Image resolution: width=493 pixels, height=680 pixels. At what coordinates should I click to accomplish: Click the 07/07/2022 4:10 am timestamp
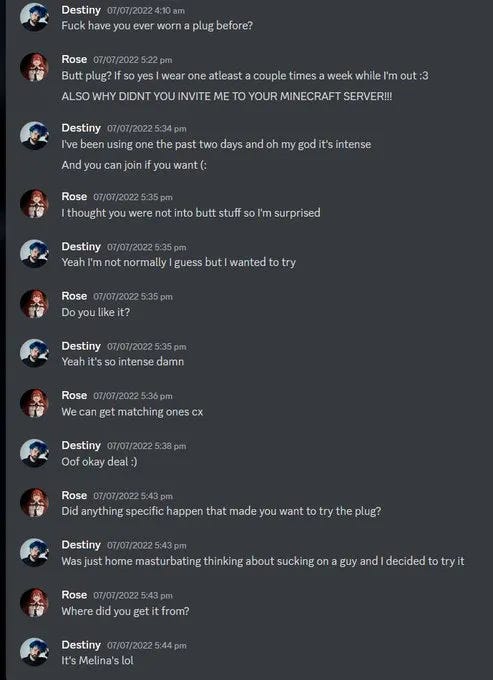[146, 10]
